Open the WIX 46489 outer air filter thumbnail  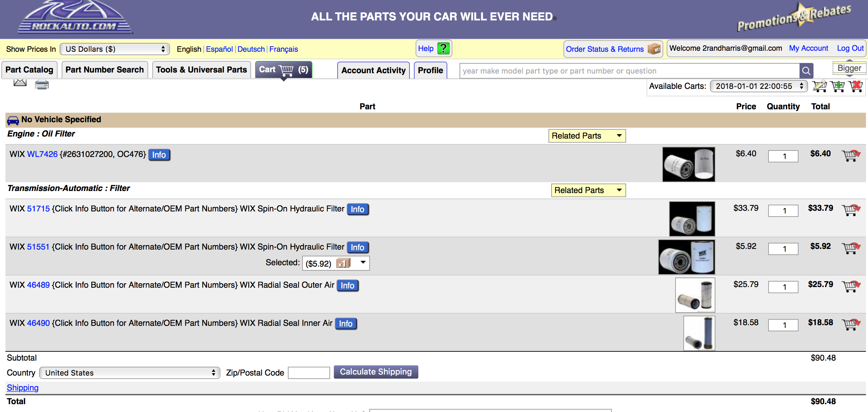pyautogui.click(x=695, y=295)
